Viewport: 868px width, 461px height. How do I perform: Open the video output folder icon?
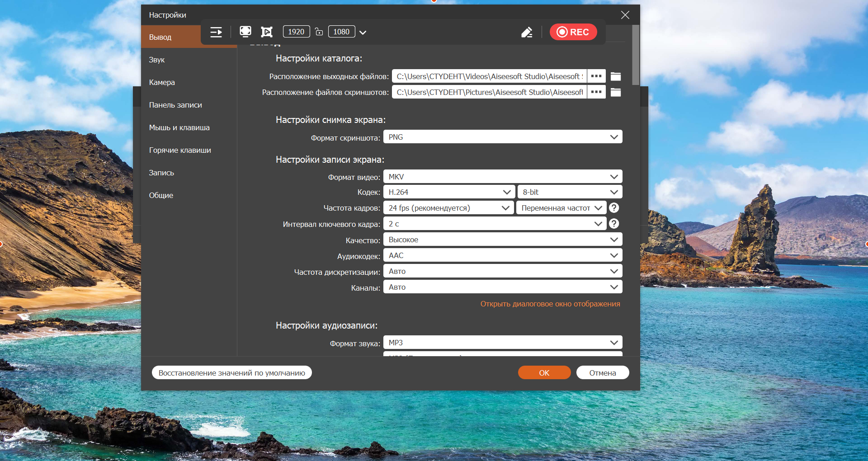(x=615, y=76)
